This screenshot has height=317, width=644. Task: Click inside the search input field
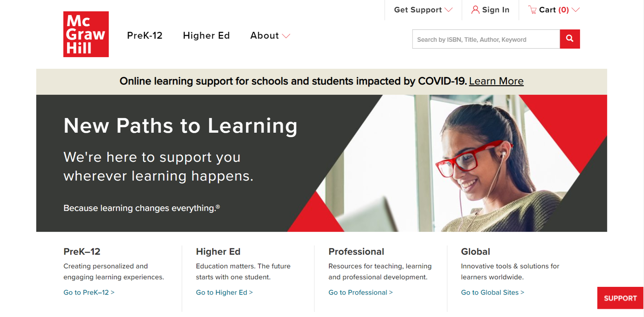(483, 39)
